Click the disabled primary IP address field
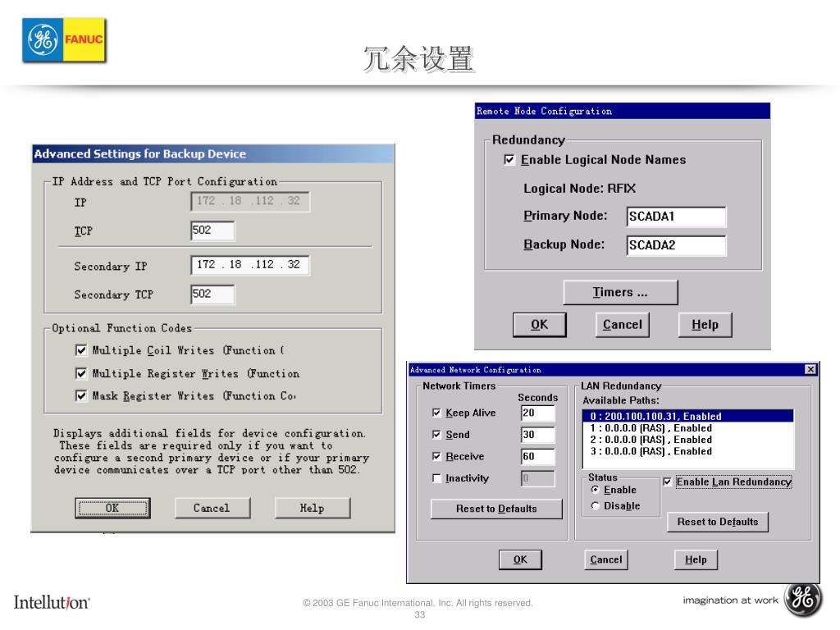840x630 pixels. (x=250, y=202)
